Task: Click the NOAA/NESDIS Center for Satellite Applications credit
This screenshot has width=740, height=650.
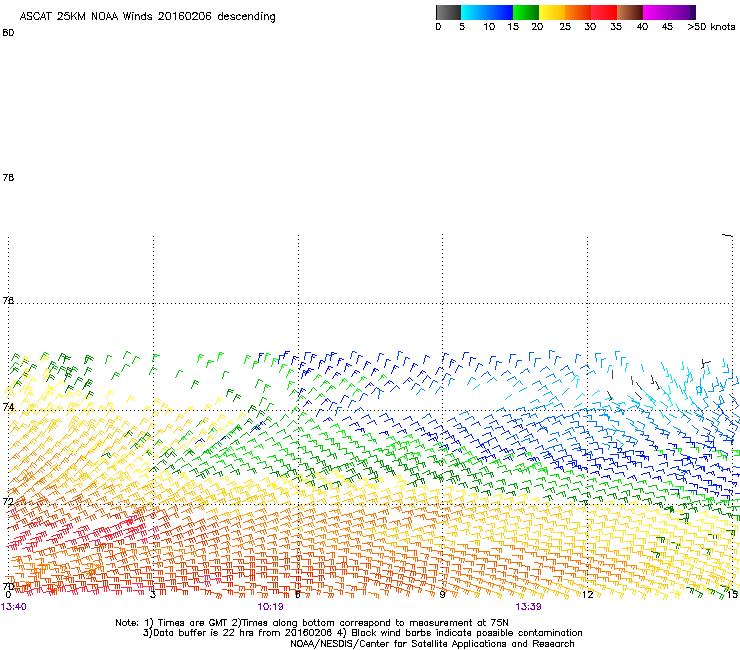Action: coord(432,644)
